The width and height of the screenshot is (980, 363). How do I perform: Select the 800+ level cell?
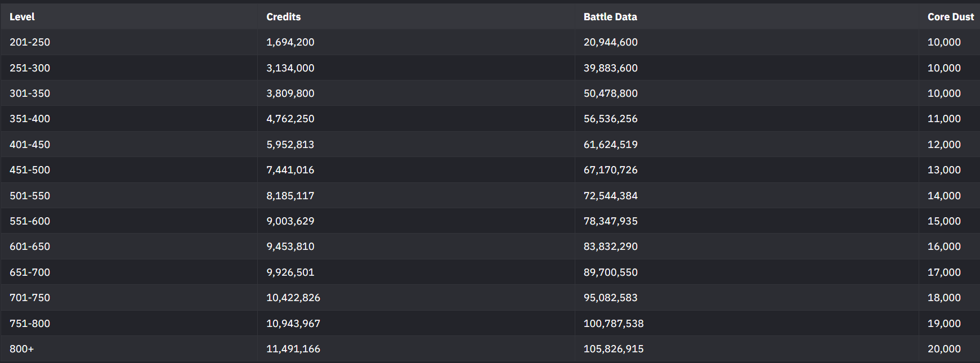pos(21,349)
